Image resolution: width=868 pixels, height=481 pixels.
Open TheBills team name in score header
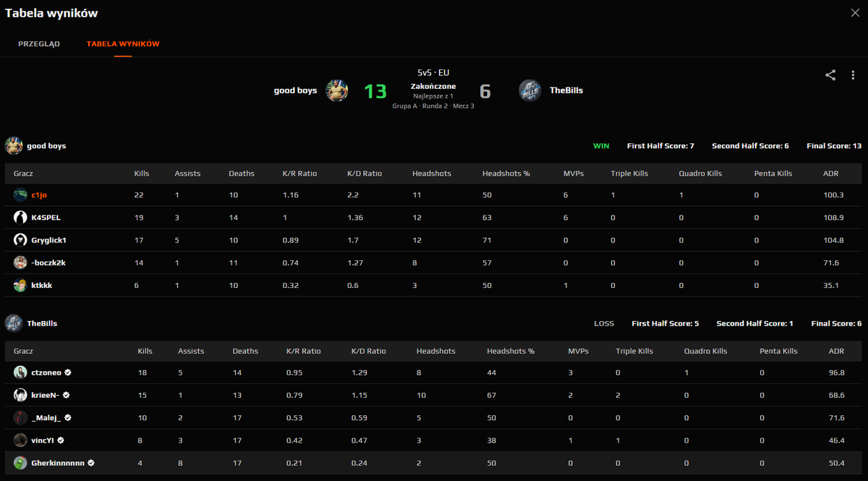(x=566, y=90)
